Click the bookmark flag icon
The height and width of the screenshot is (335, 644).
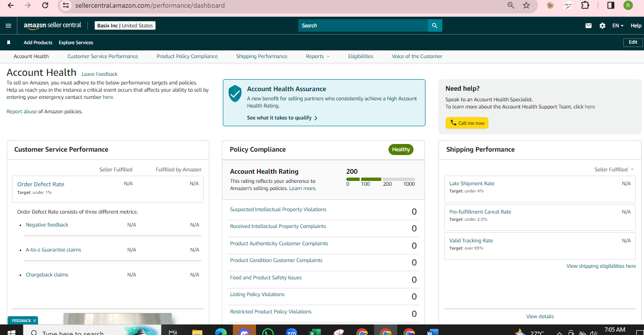pyautogui.click(x=9, y=43)
